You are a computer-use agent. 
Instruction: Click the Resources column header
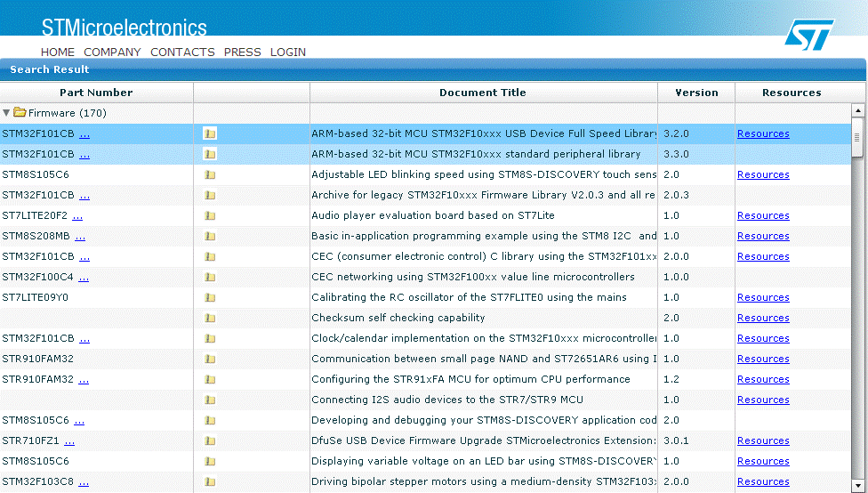pyautogui.click(x=792, y=93)
